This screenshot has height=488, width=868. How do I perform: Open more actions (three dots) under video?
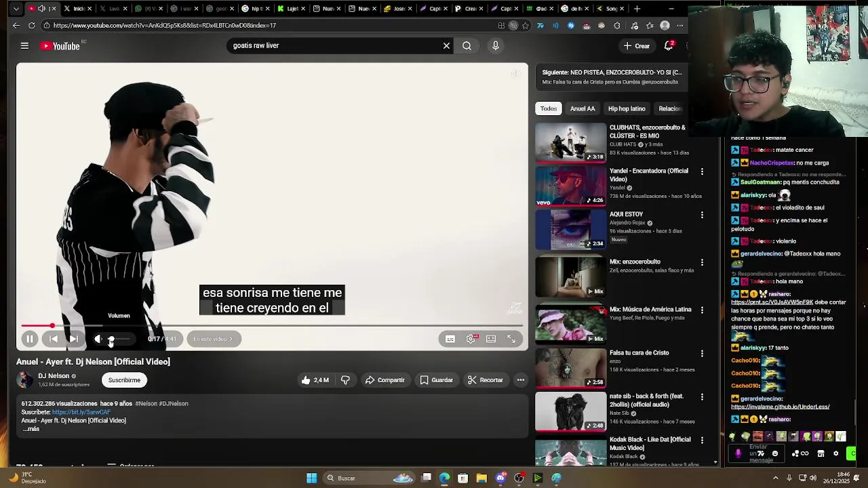(521, 380)
